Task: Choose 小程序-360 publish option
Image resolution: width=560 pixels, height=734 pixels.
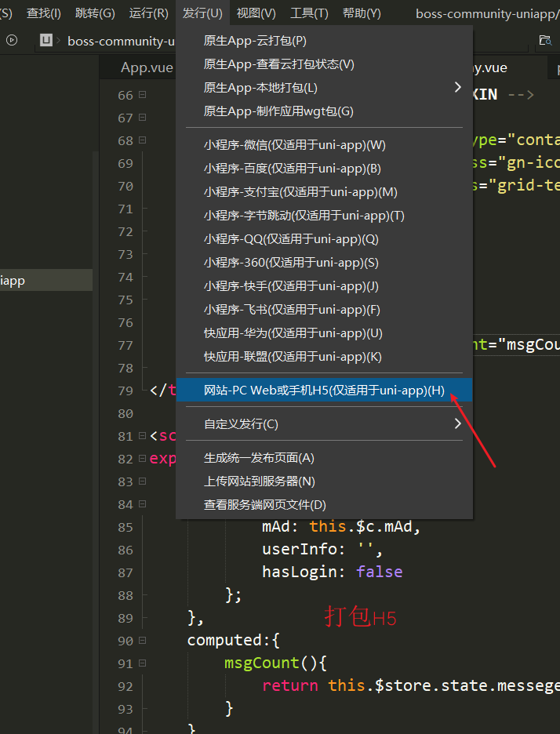Action: coord(324,263)
